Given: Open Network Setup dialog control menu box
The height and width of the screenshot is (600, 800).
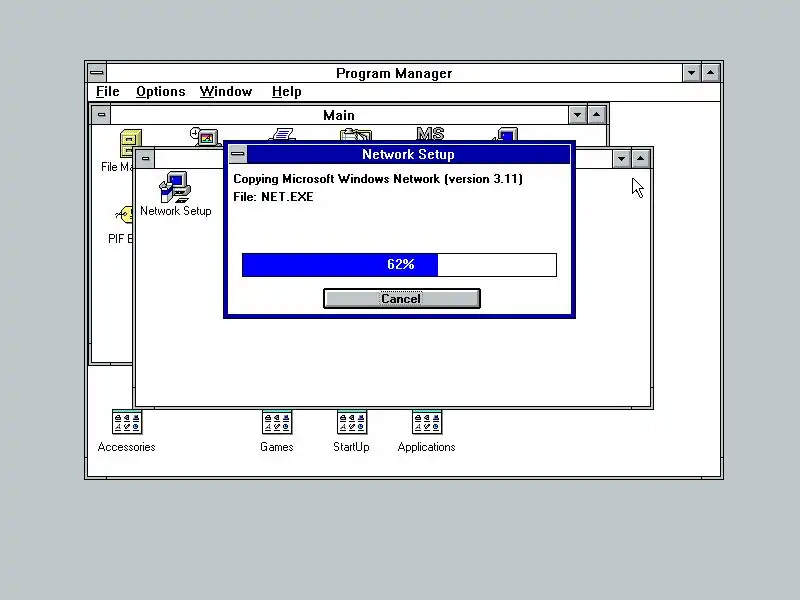Looking at the screenshot, I should point(238,154).
